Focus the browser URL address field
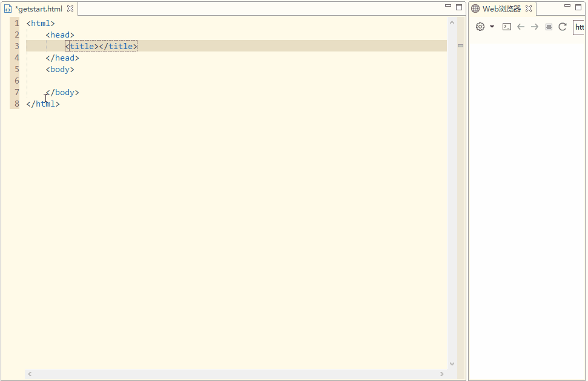Image resolution: width=588 pixels, height=381 pixels. pos(579,27)
